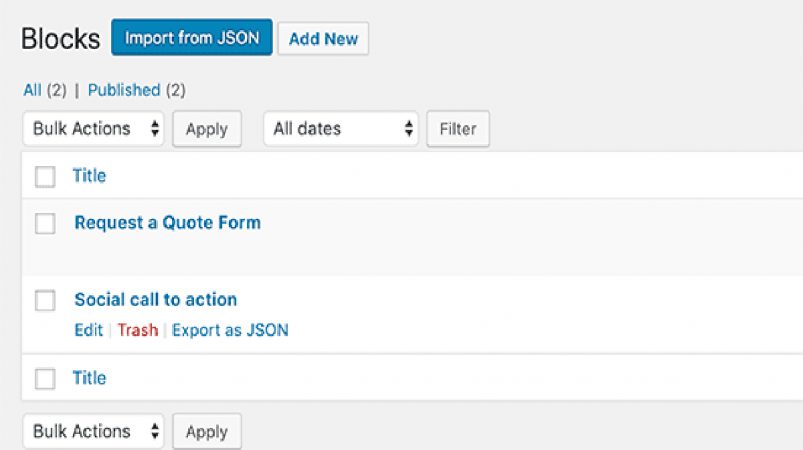
Task: Click Trash under Social call to action
Action: click(138, 330)
